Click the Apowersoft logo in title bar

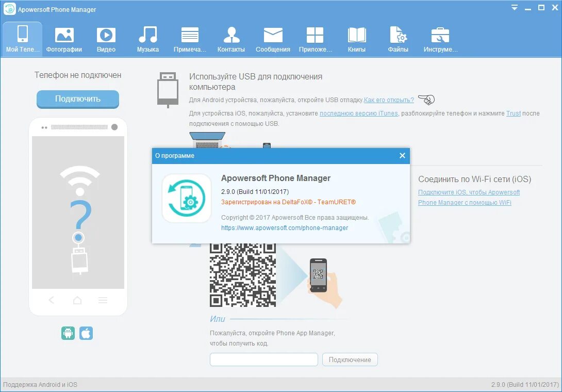click(x=10, y=9)
